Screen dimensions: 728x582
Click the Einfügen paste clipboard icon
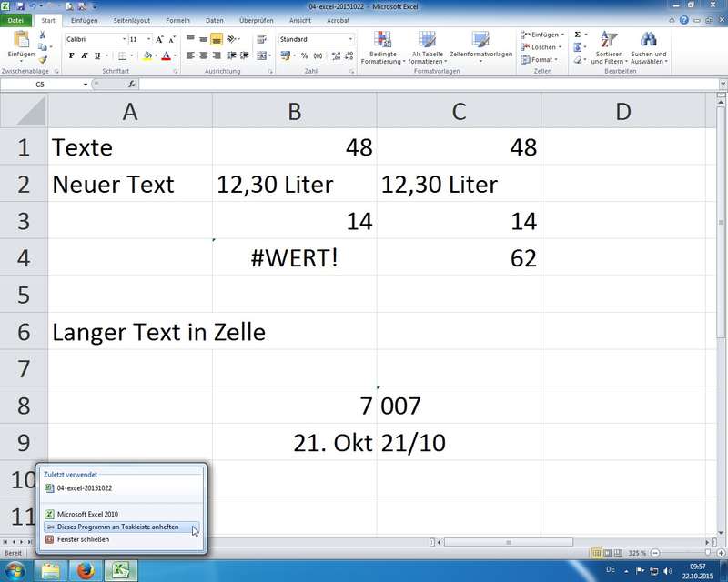[x=21, y=40]
